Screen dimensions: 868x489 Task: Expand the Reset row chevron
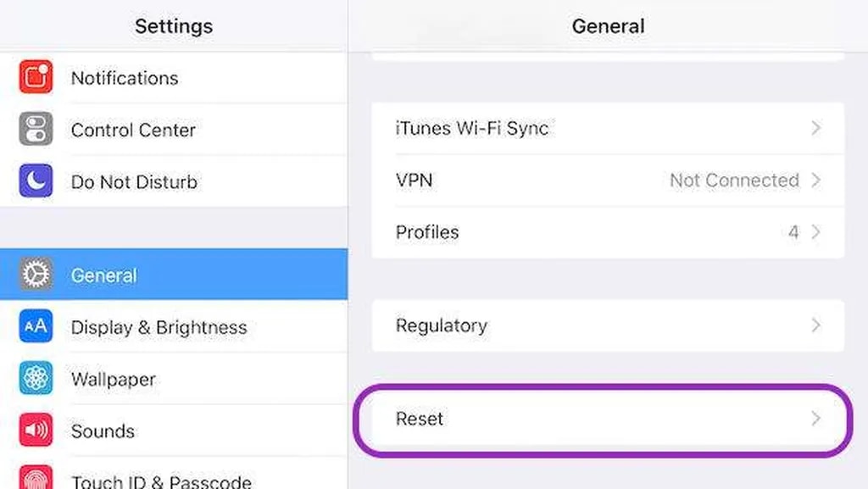click(815, 419)
